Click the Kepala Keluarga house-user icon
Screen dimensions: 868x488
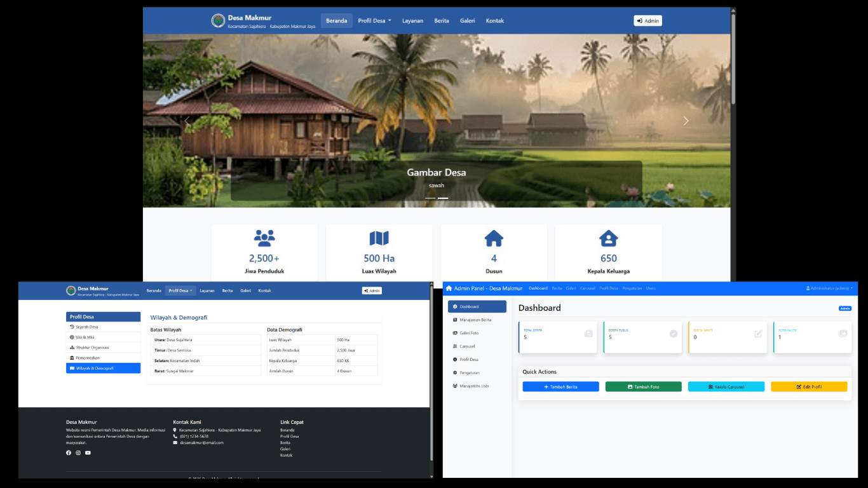tap(609, 238)
